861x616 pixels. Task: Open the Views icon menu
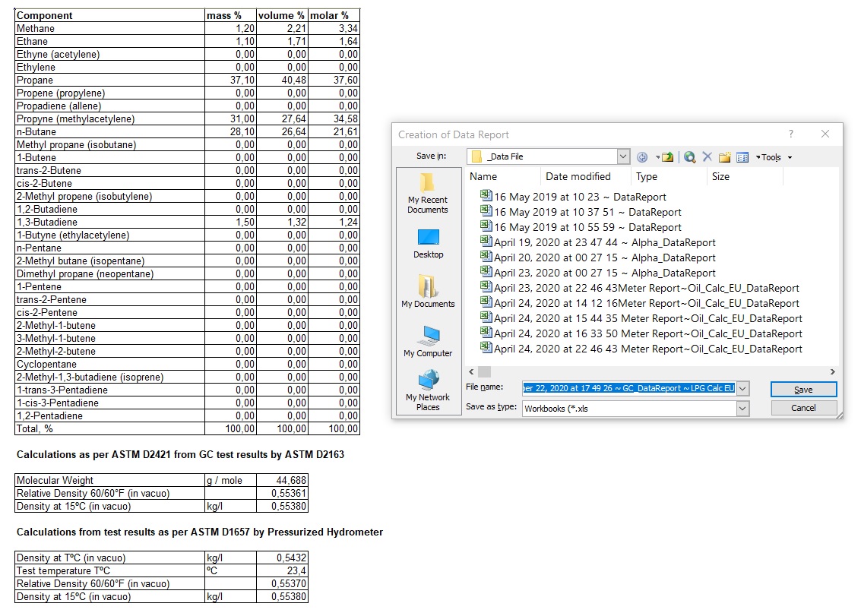coord(742,157)
